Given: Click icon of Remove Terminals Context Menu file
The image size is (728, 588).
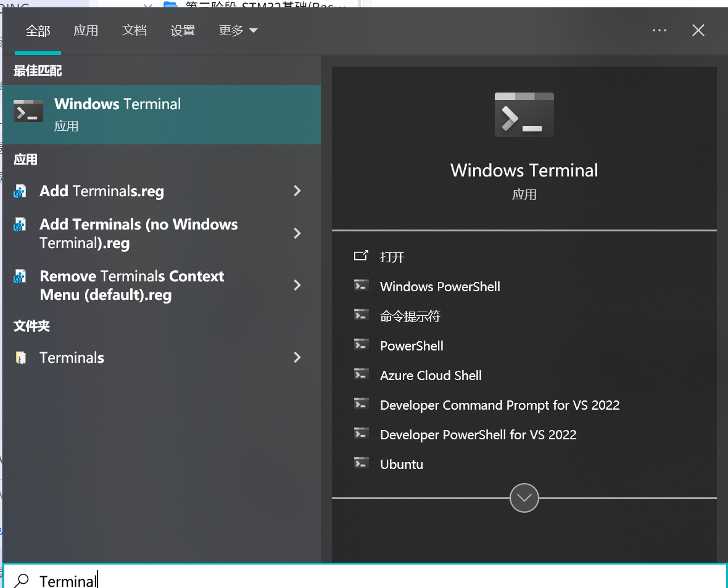Looking at the screenshot, I should click(x=20, y=276).
